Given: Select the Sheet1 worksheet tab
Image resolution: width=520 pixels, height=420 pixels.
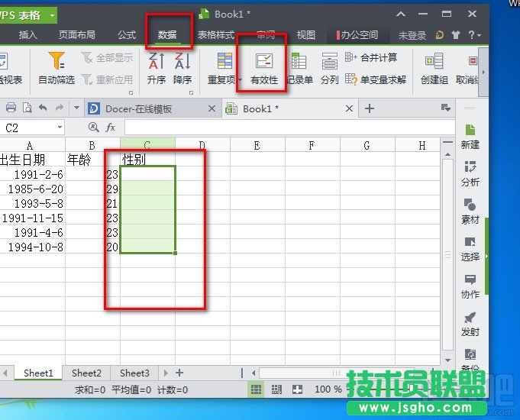Looking at the screenshot, I should (x=38, y=373).
